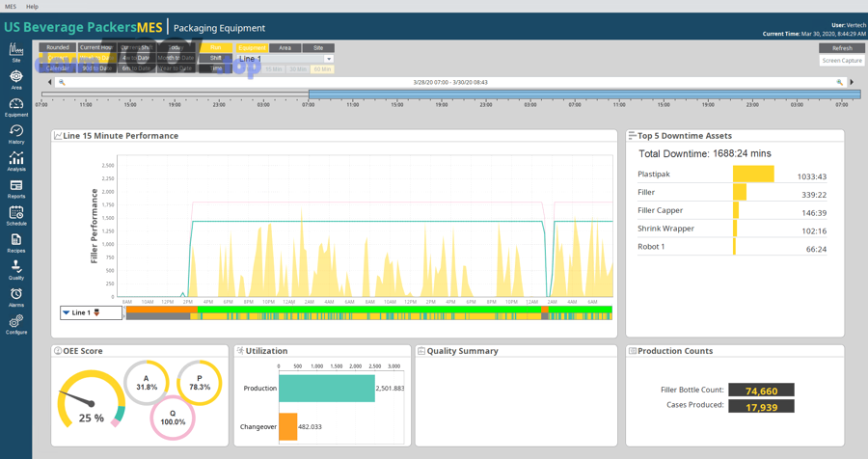Collapse the Line 1 chart row

[67, 312]
